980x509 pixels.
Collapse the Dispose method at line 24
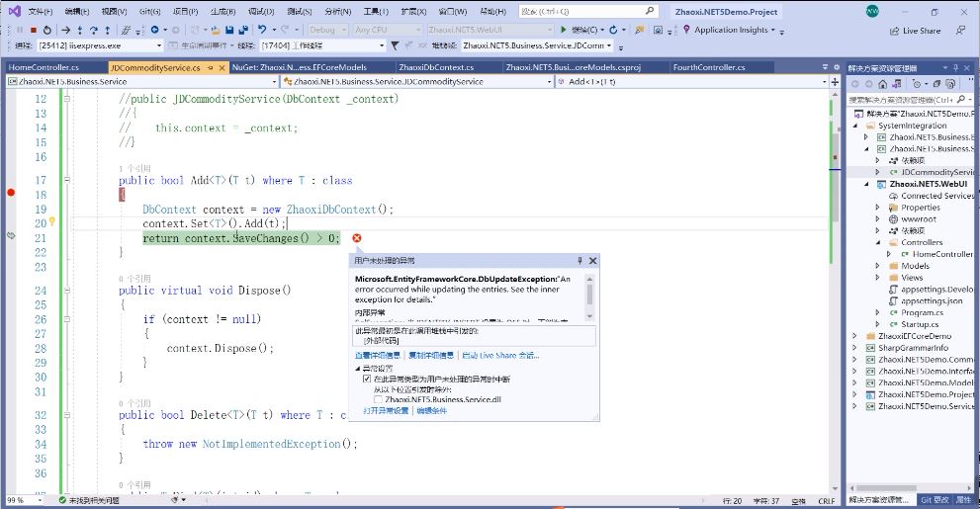coord(67,290)
